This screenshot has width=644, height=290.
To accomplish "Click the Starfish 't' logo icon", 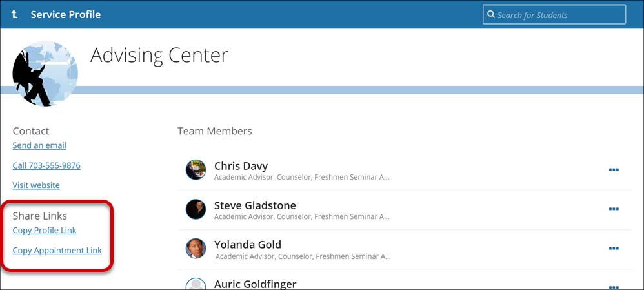I will [x=14, y=14].
